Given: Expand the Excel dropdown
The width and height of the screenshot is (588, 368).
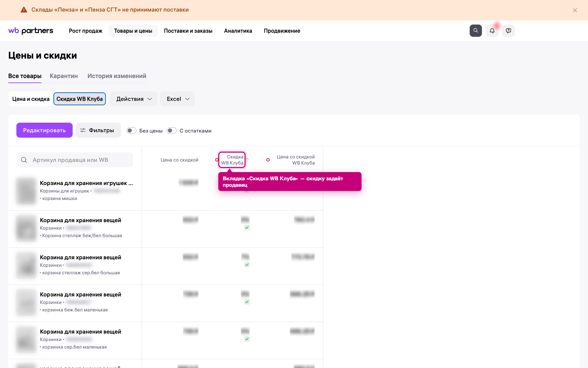Looking at the screenshot, I should coord(177,99).
